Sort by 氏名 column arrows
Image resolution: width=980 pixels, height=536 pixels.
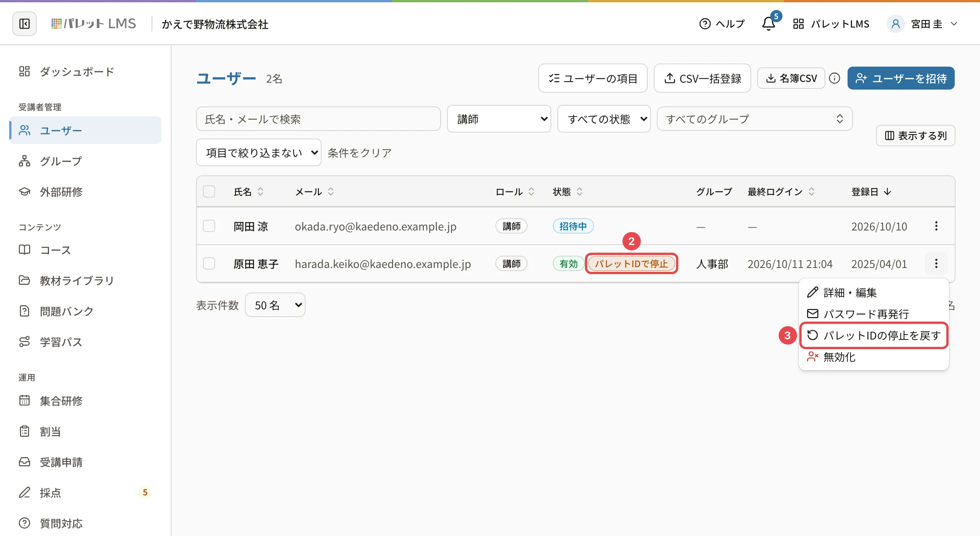click(260, 191)
